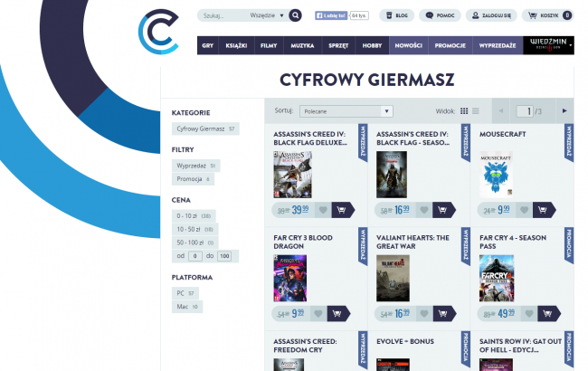Viewport: 588px width, 371px height.
Task: Expand the Wszędzie search scope dropdown
Action: [267, 15]
